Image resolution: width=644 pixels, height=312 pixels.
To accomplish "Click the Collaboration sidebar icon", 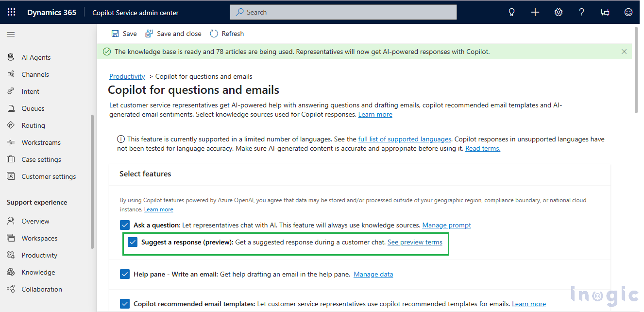I will pyautogui.click(x=11, y=289).
